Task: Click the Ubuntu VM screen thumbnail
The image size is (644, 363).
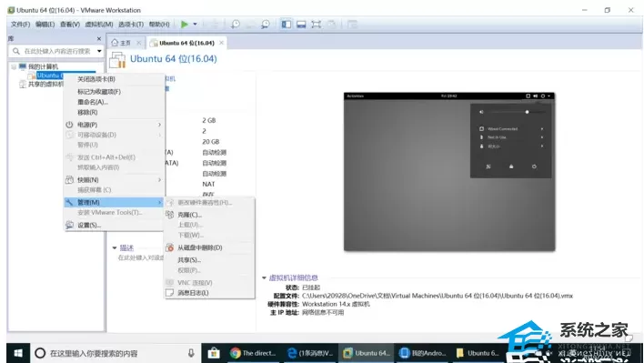Action: click(x=449, y=172)
